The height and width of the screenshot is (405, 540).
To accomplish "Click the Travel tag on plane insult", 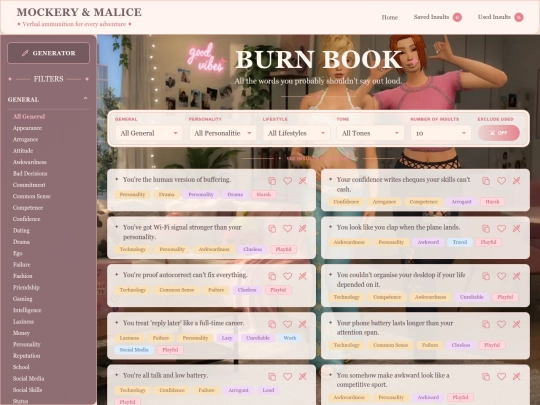I will coord(459,242).
